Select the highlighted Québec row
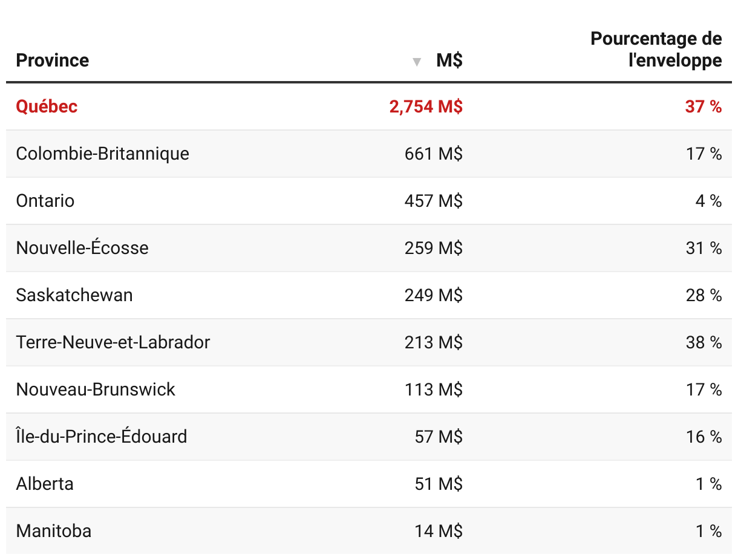The width and height of the screenshot is (738, 560). point(369,106)
